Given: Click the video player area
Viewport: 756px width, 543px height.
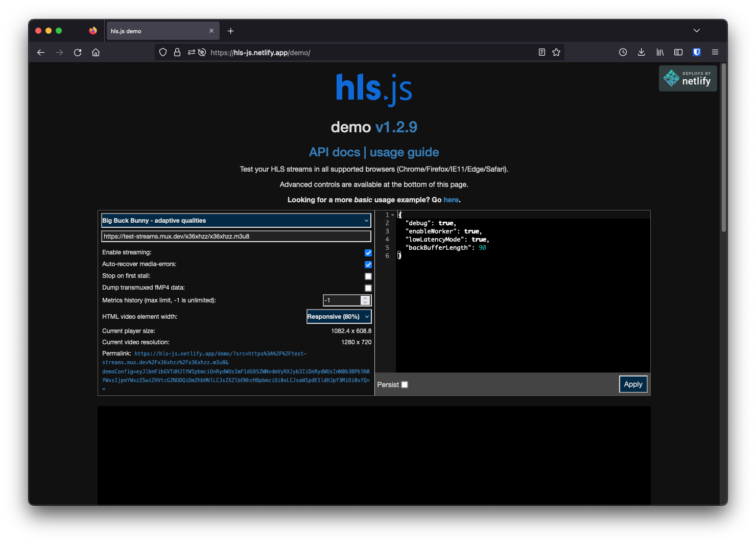Looking at the screenshot, I should click(374, 455).
